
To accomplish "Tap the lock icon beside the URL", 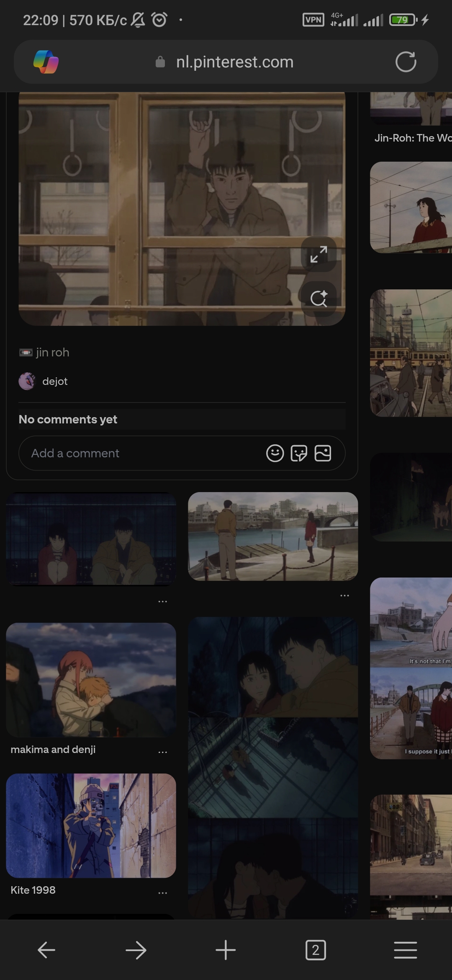I will click(x=160, y=62).
